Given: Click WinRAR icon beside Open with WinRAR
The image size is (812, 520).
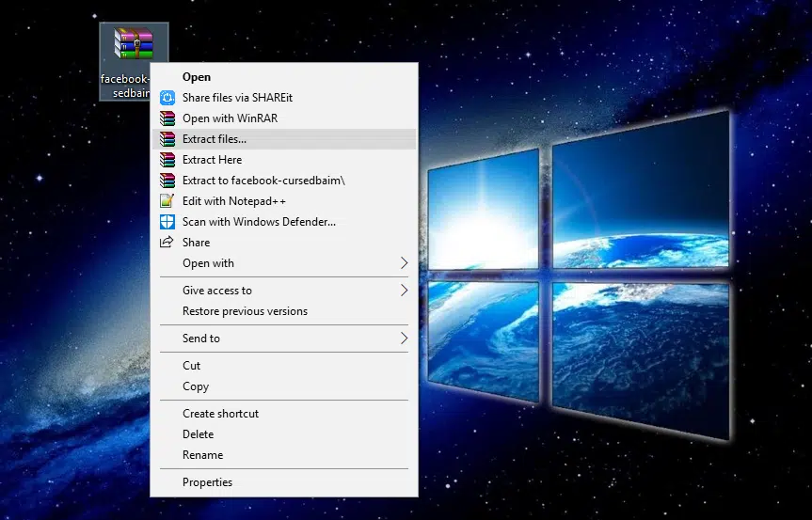Looking at the screenshot, I should [x=167, y=118].
